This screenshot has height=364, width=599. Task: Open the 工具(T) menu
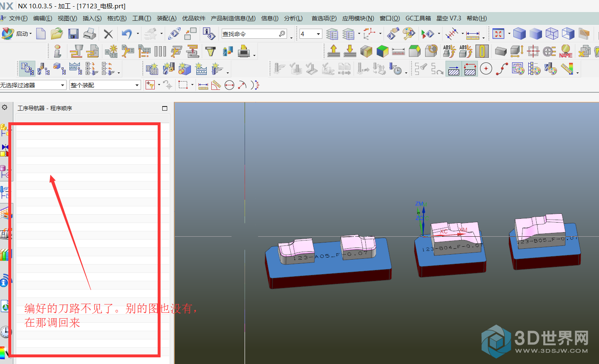coord(141,18)
